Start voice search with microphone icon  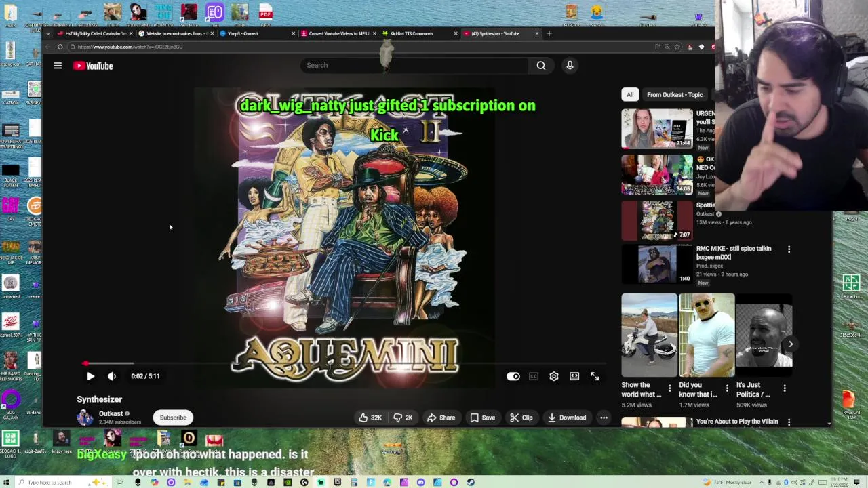click(570, 65)
